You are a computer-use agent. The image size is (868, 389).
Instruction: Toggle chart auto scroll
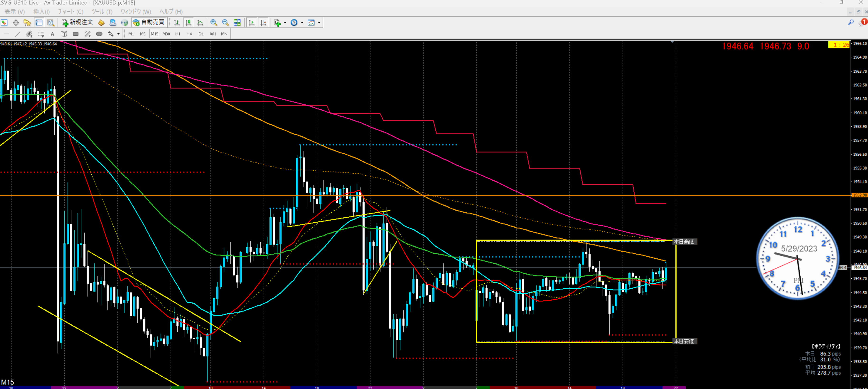(x=251, y=23)
